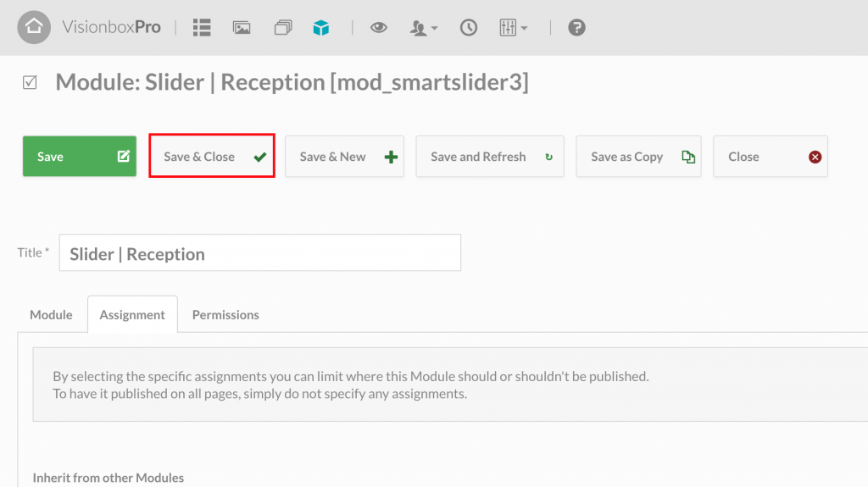Open the blue cube modules icon
This screenshot has width=868, height=487.
coord(321,27)
